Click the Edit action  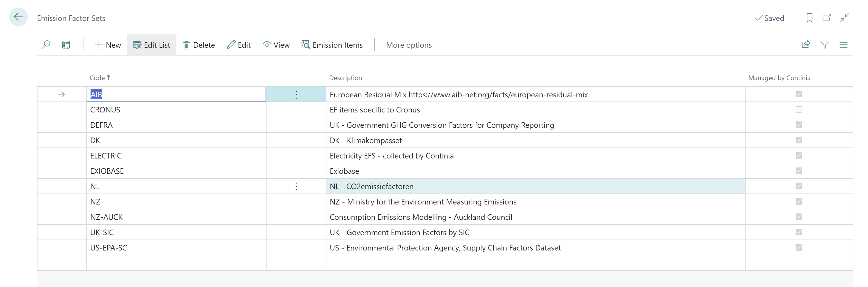(239, 45)
